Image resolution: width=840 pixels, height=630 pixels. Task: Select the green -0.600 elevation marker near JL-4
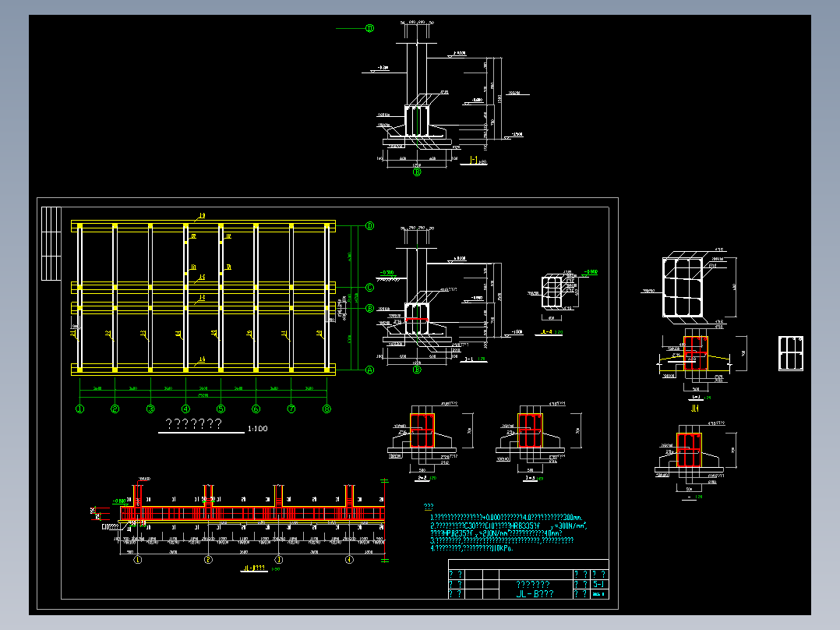(591, 272)
